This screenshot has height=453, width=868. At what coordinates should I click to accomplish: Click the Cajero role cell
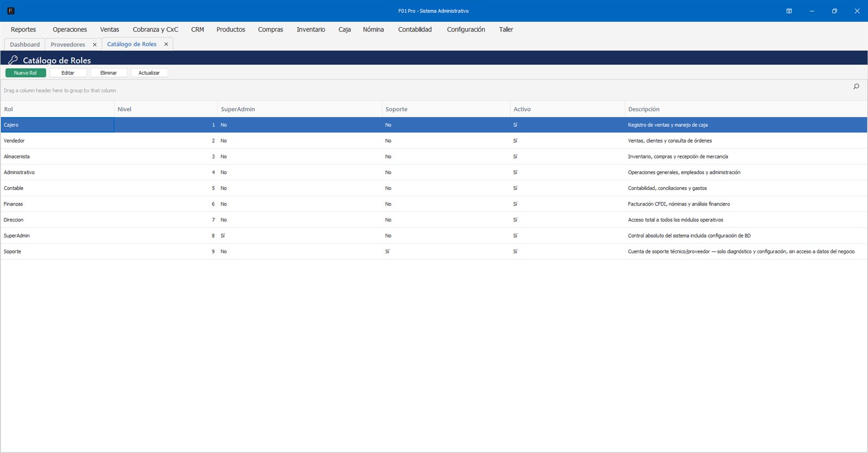point(58,125)
